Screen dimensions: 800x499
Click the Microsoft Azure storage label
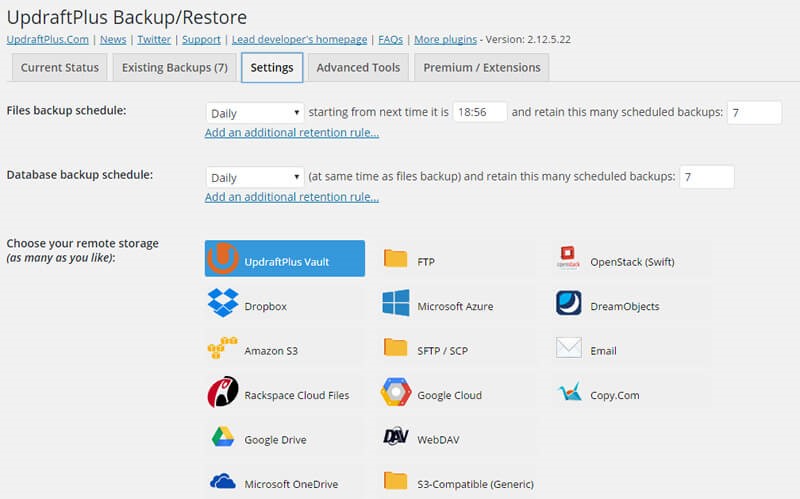tap(455, 307)
